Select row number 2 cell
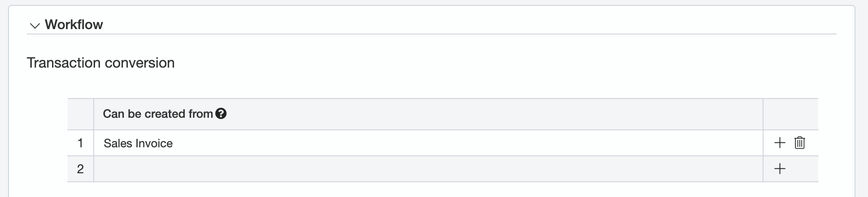This screenshot has width=868, height=197. pos(80,169)
